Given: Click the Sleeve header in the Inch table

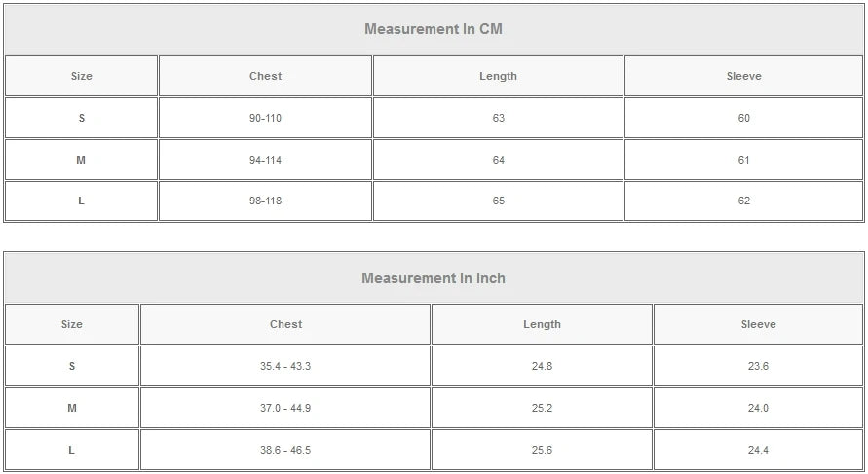Looking at the screenshot, I should tap(758, 324).
